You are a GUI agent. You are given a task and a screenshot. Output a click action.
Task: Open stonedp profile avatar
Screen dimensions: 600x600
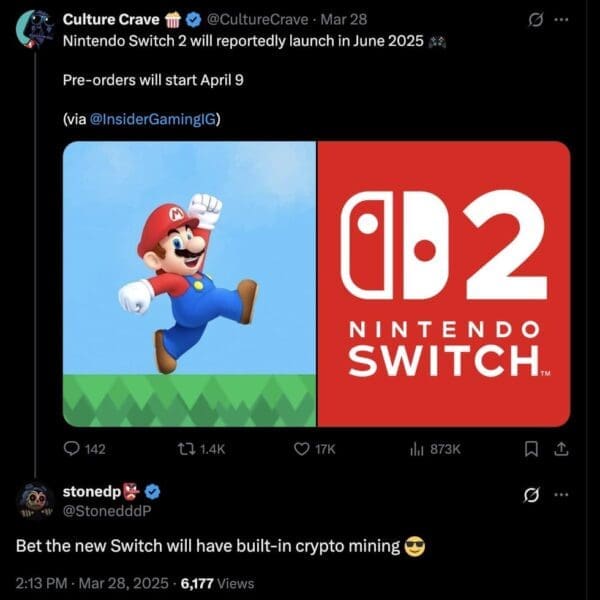point(36,500)
